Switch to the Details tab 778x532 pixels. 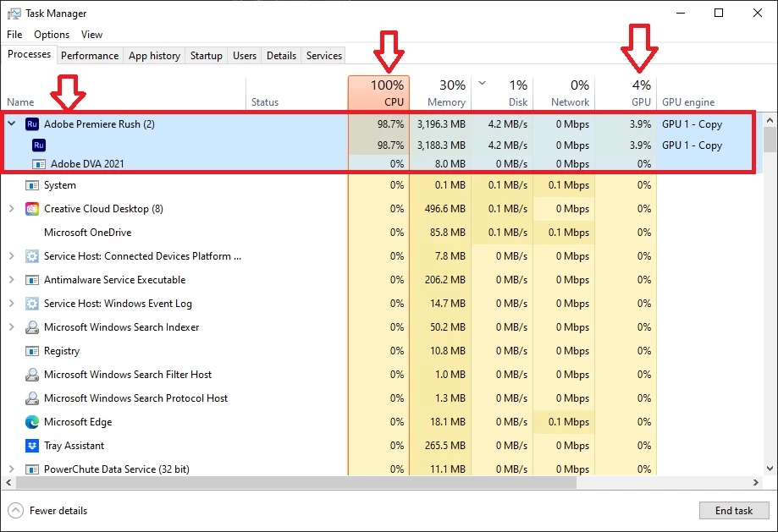pyautogui.click(x=281, y=56)
